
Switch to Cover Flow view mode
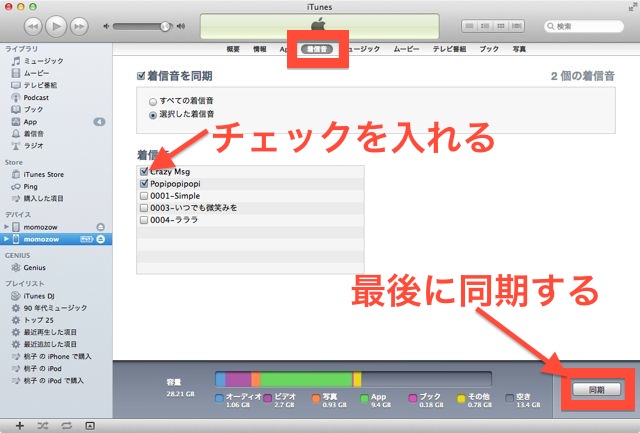[x=517, y=26]
